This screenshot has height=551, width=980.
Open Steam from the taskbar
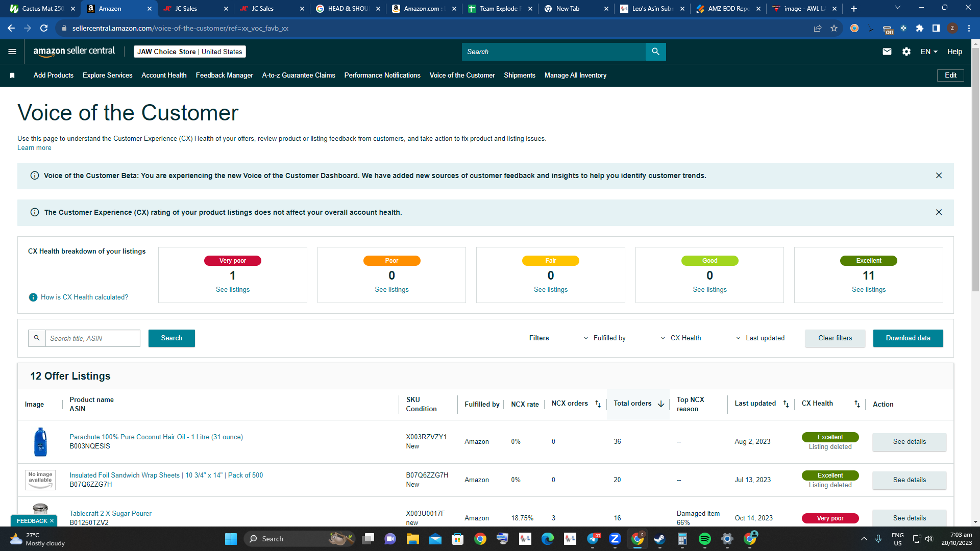660,539
